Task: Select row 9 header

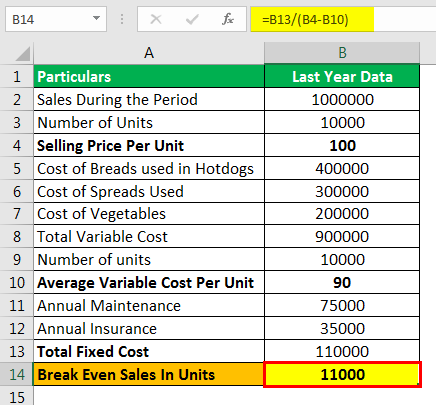Action: 17,259
